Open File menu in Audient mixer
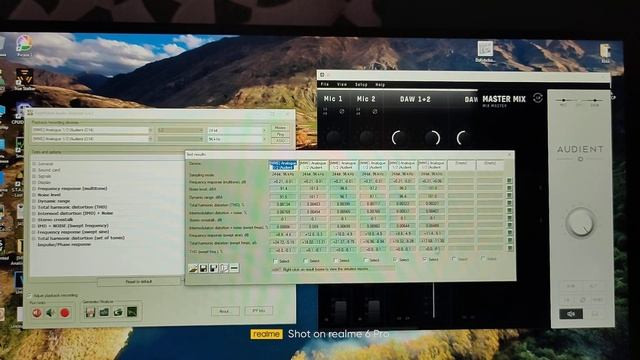The image size is (640, 360). (325, 84)
